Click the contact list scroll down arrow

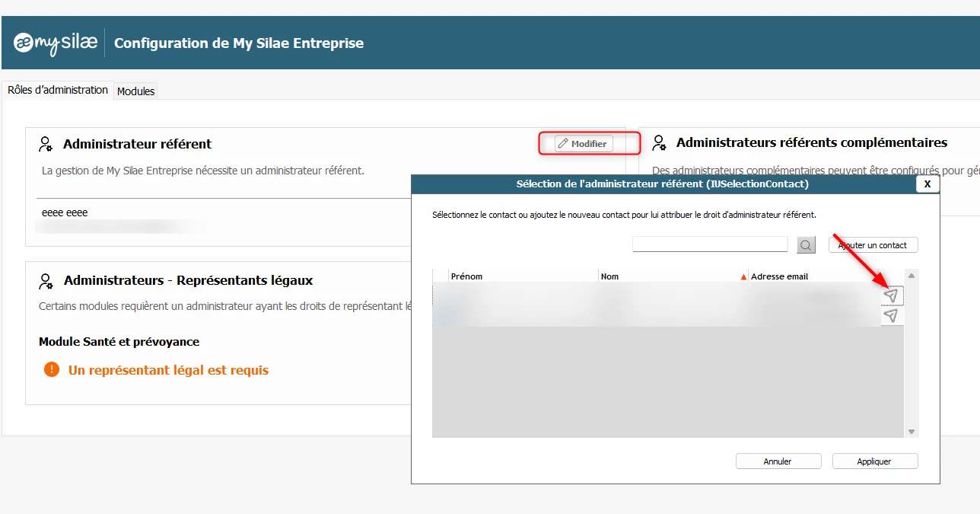912,432
